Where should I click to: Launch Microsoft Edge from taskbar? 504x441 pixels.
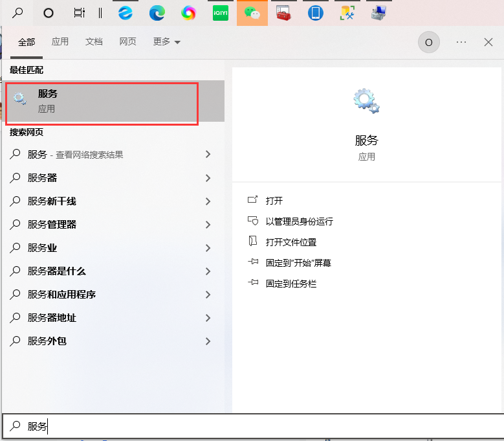tap(157, 13)
